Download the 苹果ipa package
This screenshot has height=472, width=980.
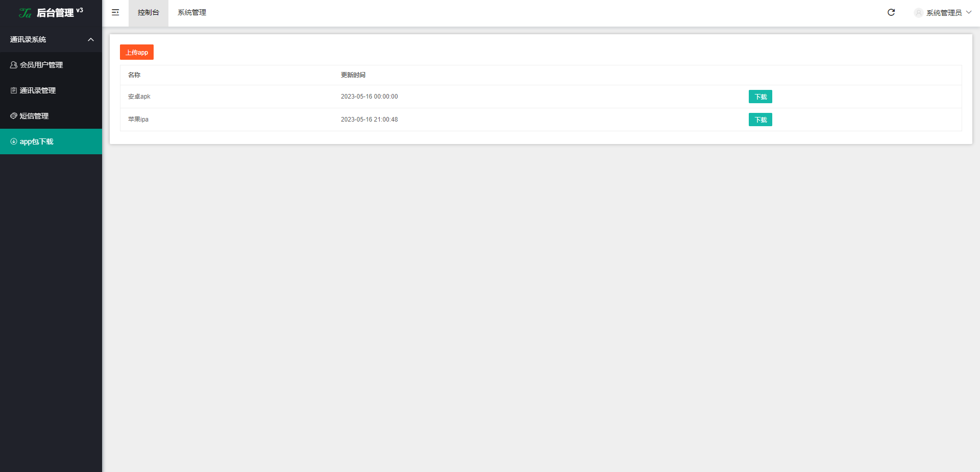pyautogui.click(x=760, y=120)
